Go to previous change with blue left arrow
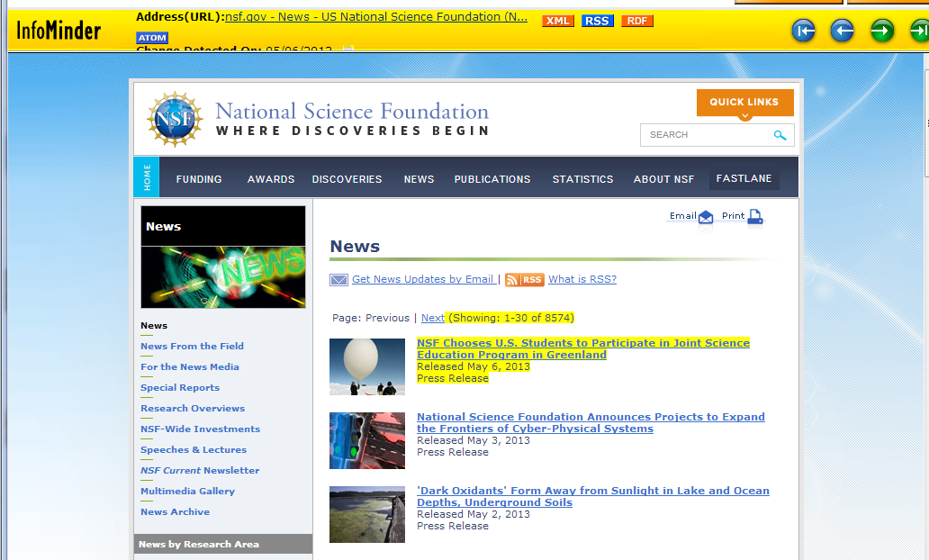The width and height of the screenshot is (929, 560). pyautogui.click(x=842, y=32)
